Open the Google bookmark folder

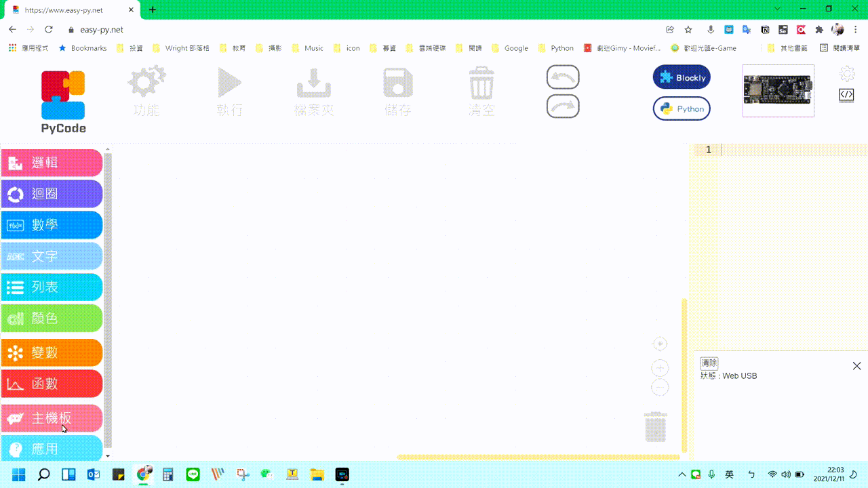tap(510, 48)
